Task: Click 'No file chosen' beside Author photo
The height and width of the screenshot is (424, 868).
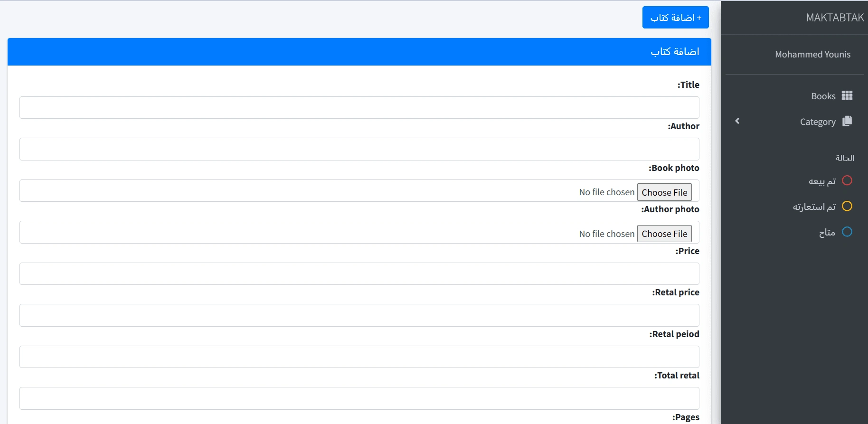Action: (607, 234)
